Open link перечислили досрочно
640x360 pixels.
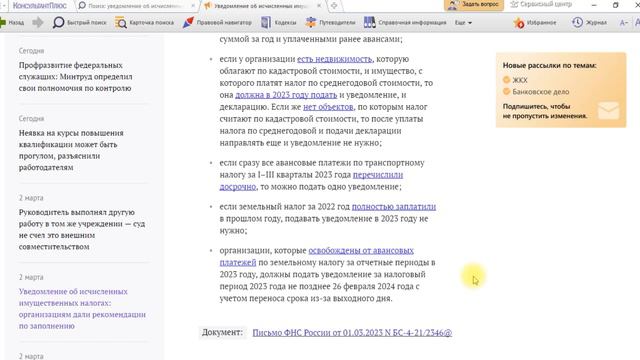point(378,175)
